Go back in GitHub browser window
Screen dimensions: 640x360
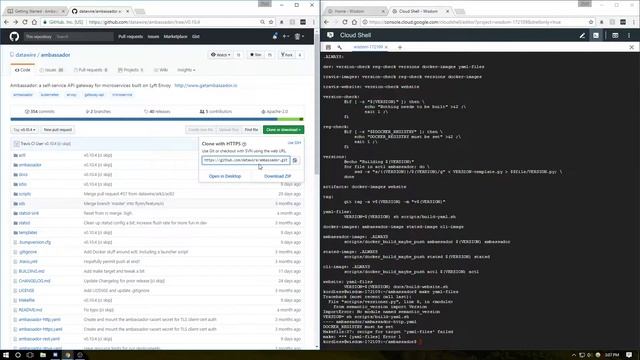6,22
